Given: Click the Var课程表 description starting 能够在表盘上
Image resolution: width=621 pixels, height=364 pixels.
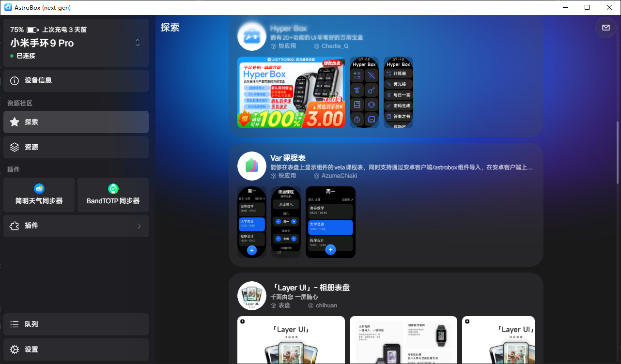Looking at the screenshot, I should 402,167.
